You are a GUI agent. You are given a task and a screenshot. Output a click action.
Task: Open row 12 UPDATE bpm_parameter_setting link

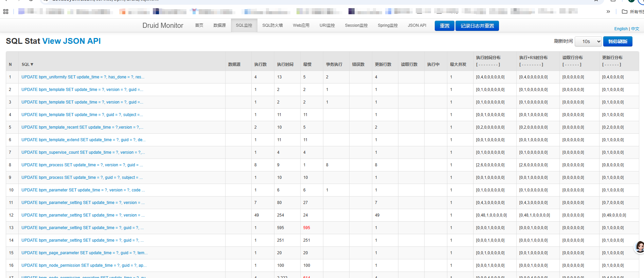[x=83, y=215]
